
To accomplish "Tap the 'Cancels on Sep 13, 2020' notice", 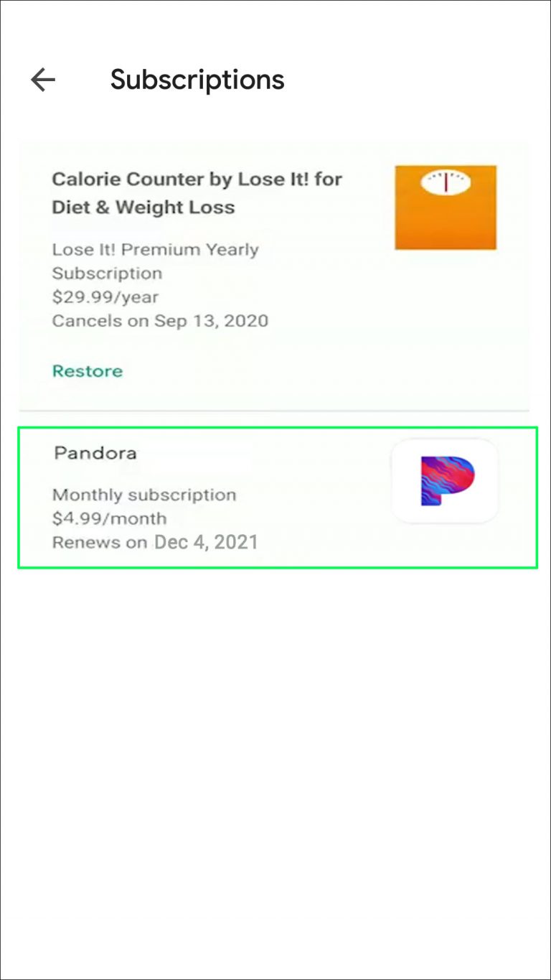I will [160, 320].
